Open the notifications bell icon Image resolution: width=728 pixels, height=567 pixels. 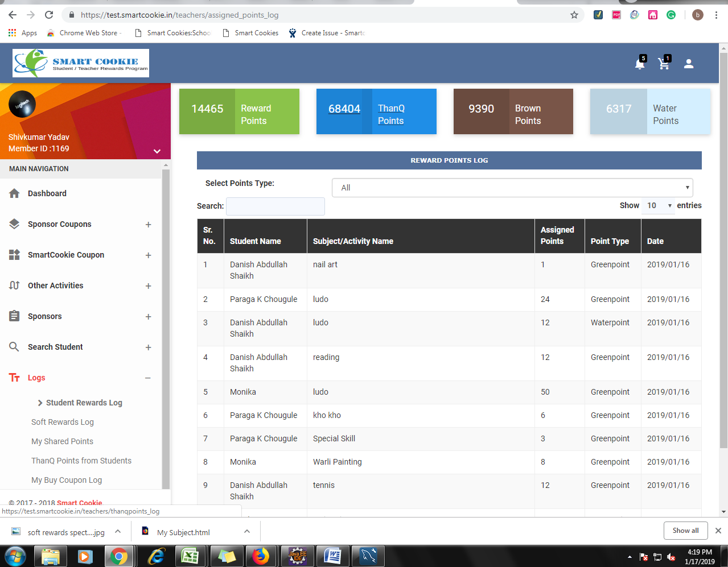tap(640, 64)
